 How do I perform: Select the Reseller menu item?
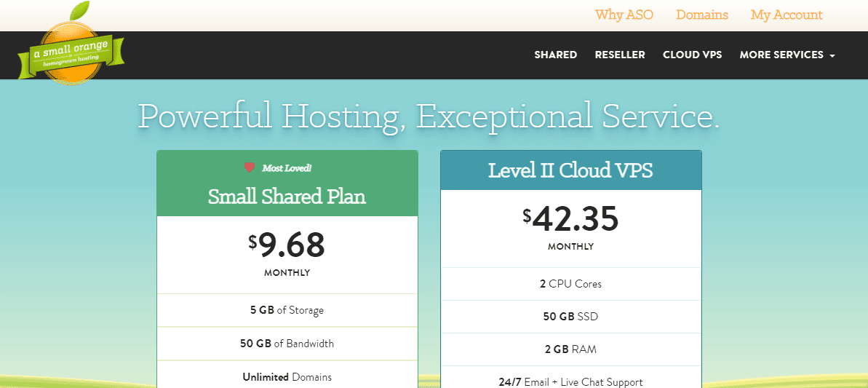[x=619, y=55]
